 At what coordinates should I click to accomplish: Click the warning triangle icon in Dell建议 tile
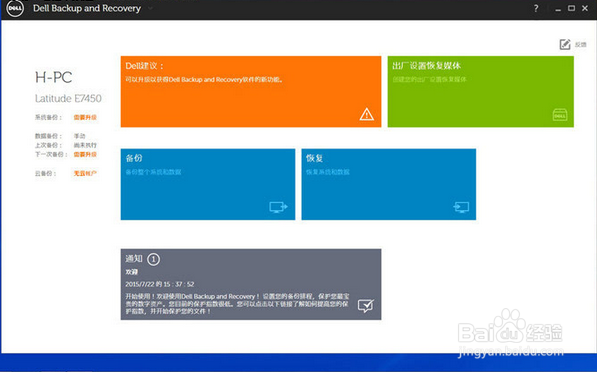click(x=366, y=114)
